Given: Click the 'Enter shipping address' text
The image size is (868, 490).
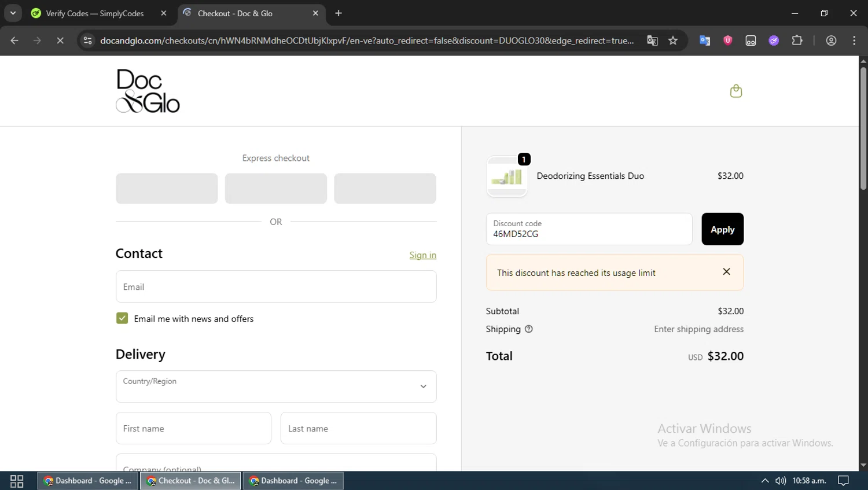Looking at the screenshot, I should (x=699, y=329).
